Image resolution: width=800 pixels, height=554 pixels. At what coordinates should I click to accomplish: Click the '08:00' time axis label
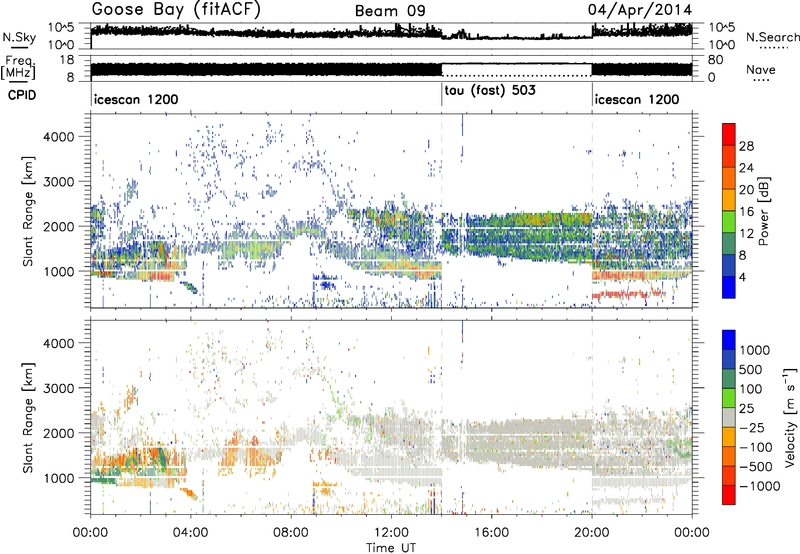click(291, 533)
